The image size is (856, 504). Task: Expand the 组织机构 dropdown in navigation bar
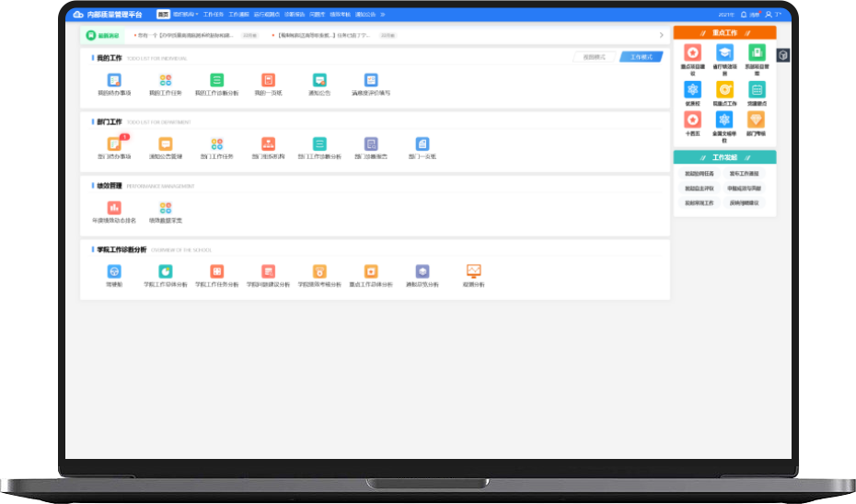click(x=185, y=15)
